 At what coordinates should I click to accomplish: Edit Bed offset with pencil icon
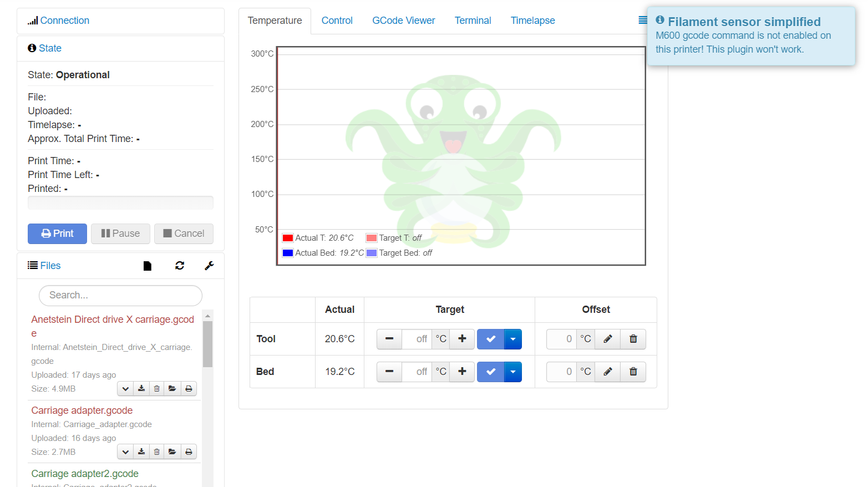608,372
